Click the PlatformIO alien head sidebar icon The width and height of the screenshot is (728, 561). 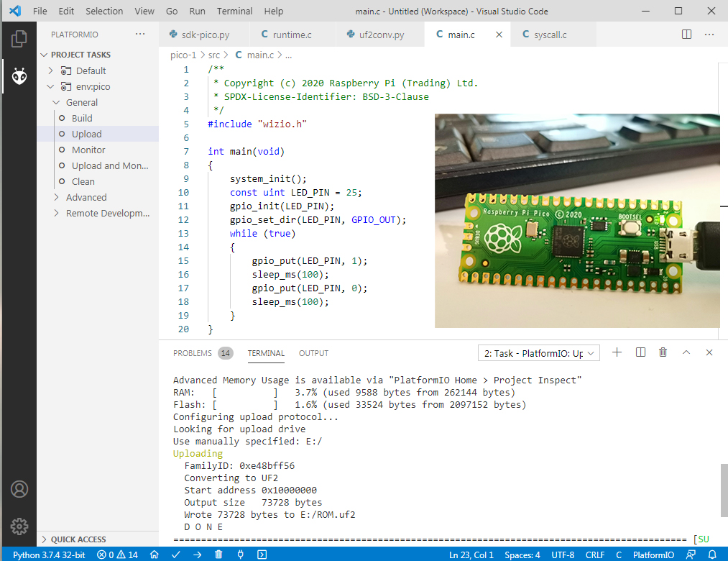(x=19, y=76)
